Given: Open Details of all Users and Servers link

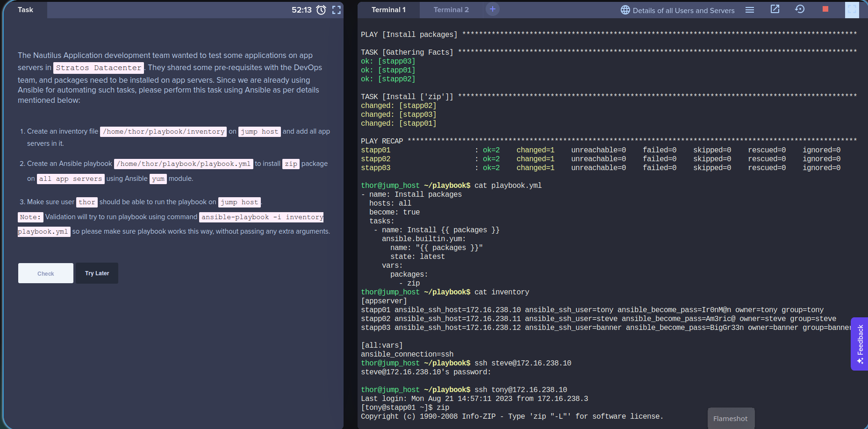Looking at the screenshot, I should pyautogui.click(x=683, y=10).
